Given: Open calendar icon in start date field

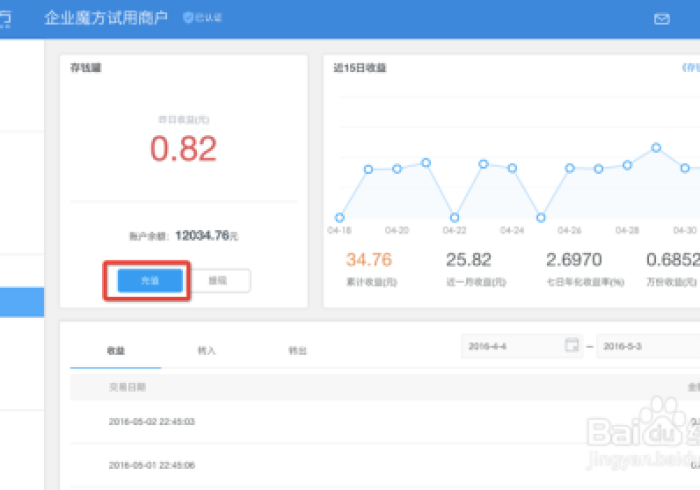Looking at the screenshot, I should 572,345.
